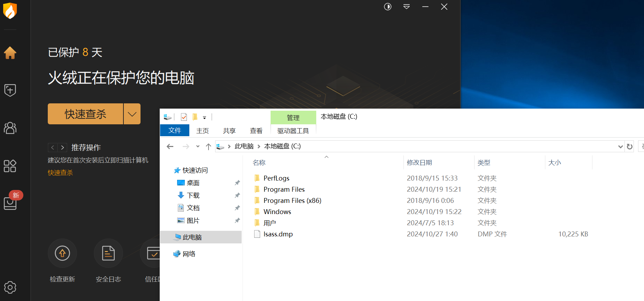Select the Program Files folder

pos(284,189)
